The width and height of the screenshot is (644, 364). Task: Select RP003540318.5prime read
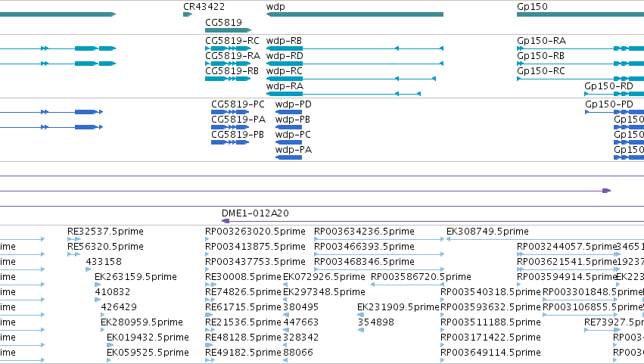point(443,300)
